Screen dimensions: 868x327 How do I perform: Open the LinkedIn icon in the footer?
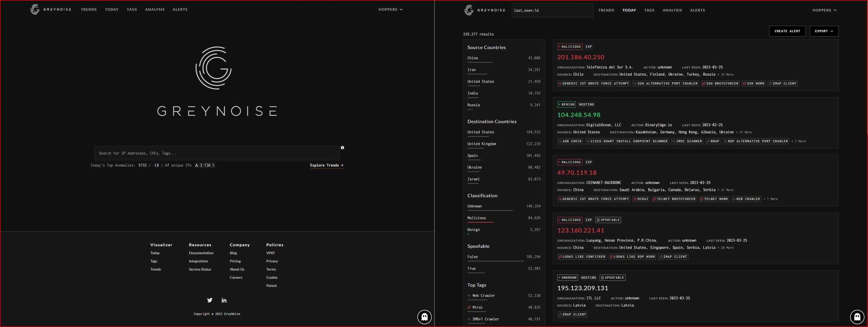[x=224, y=300]
